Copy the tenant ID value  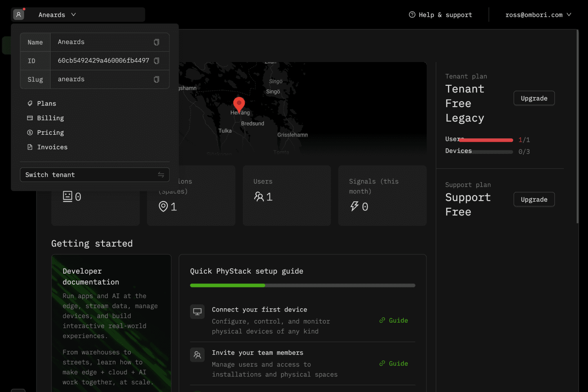click(x=156, y=61)
